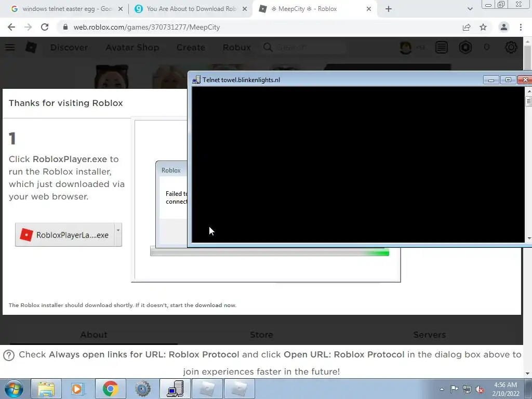Image resolution: width=532 pixels, height=399 pixels.
Task: Click the muted volume tray icon
Action: [480, 389]
